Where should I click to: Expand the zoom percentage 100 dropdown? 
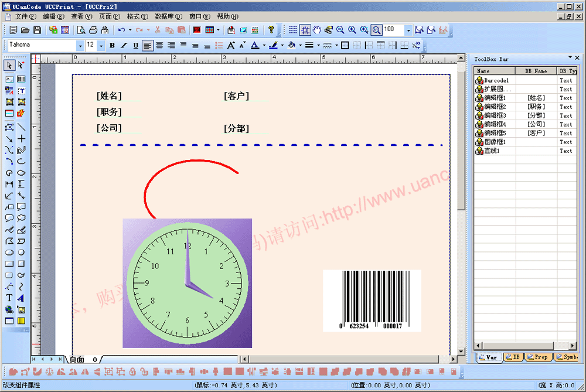click(408, 30)
